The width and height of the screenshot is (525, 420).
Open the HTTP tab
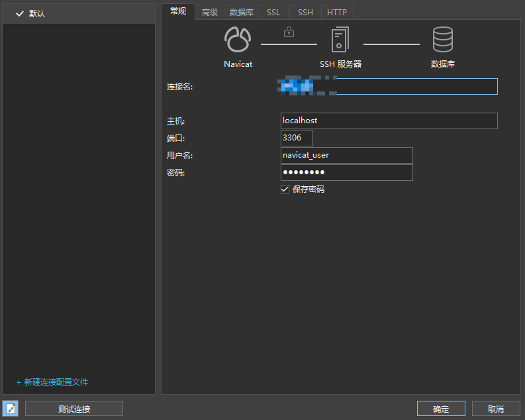coord(337,13)
